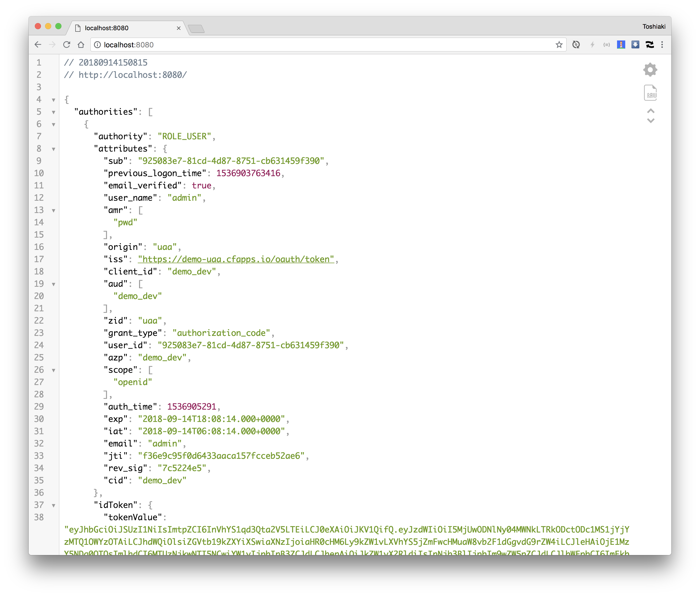Open a new tab
The width and height of the screenshot is (700, 596).
click(x=196, y=29)
